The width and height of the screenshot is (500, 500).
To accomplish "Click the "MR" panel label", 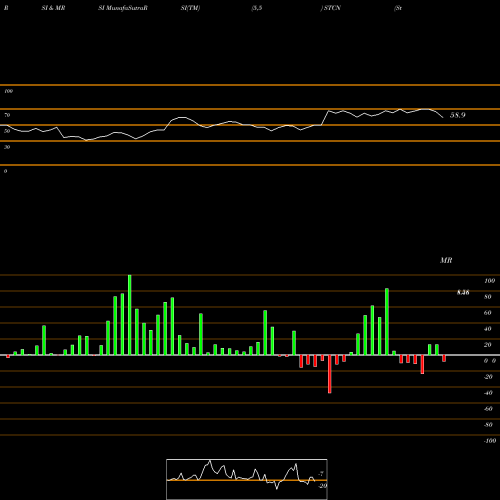I will click(x=446, y=260).
